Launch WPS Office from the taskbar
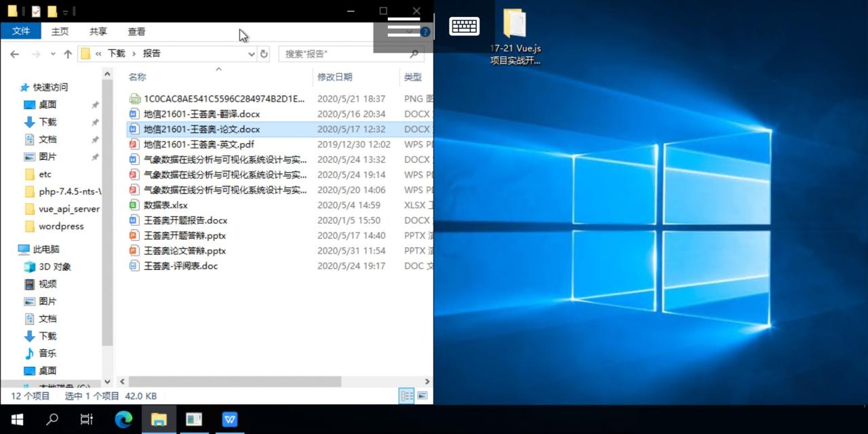The height and width of the screenshot is (434, 868). click(230, 419)
